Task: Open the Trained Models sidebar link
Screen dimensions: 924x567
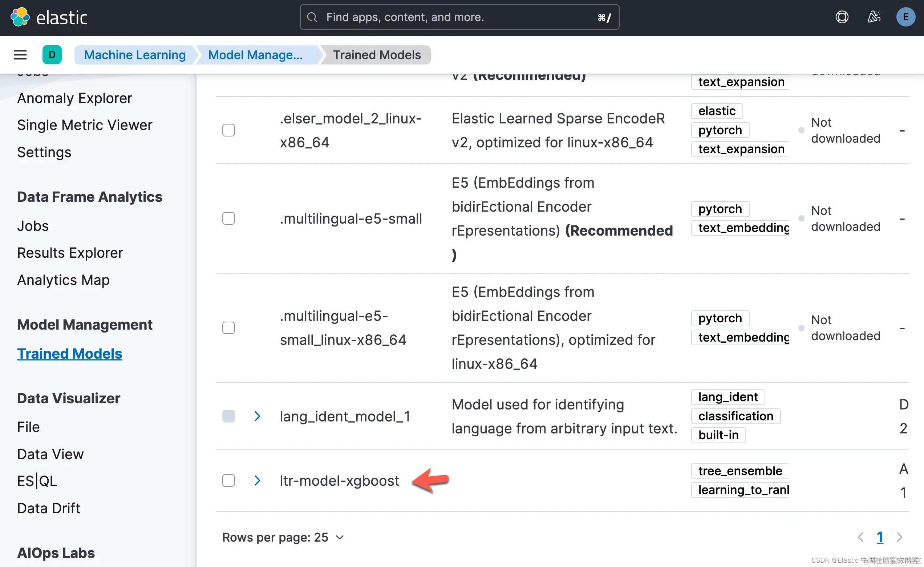Action: click(69, 354)
